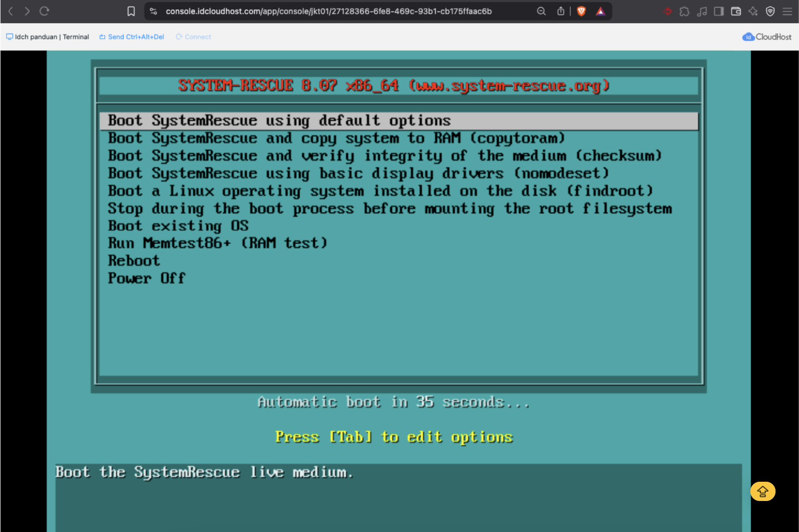Click the 'Automatic boot in 35 seconds' text
This screenshot has width=799, height=532.
click(394, 402)
